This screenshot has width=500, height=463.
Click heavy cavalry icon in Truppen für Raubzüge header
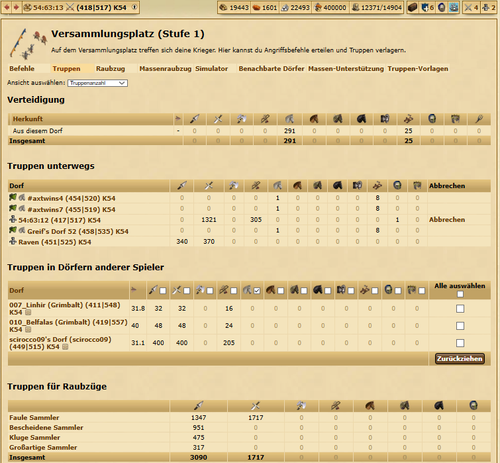(x=439, y=406)
